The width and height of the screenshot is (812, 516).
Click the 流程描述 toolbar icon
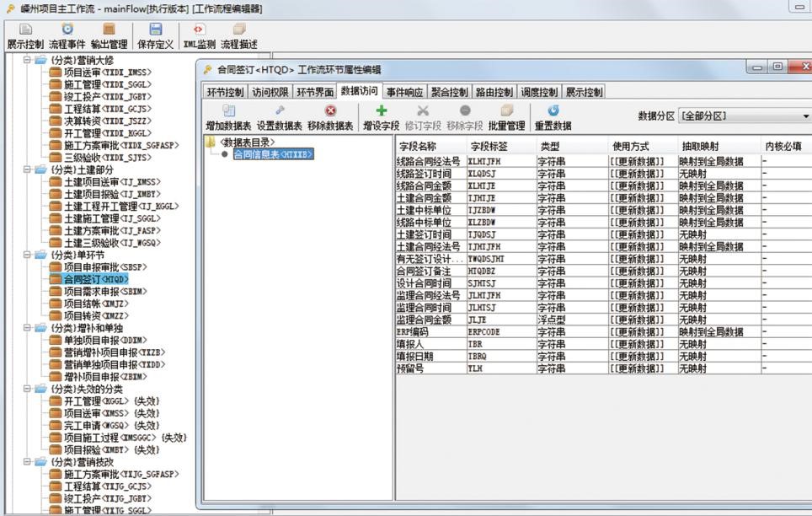click(x=239, y=30)
